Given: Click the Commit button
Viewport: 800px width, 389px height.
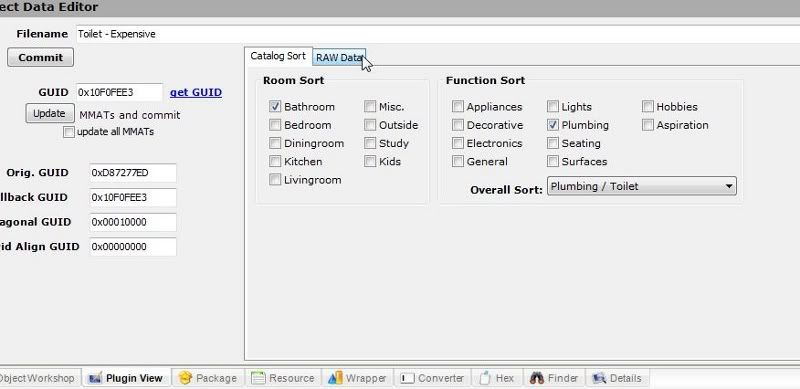Looking at the screenshot, I should point(40,57).
